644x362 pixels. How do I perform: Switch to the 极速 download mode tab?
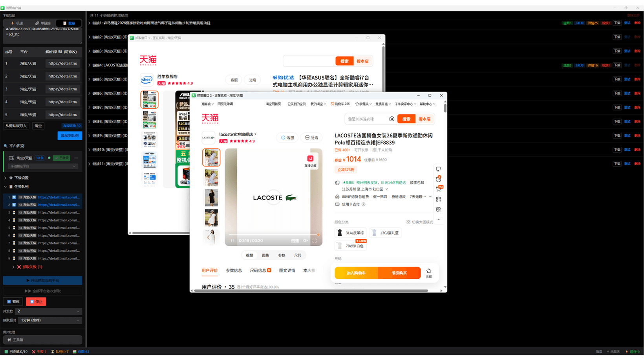[17, 23]
